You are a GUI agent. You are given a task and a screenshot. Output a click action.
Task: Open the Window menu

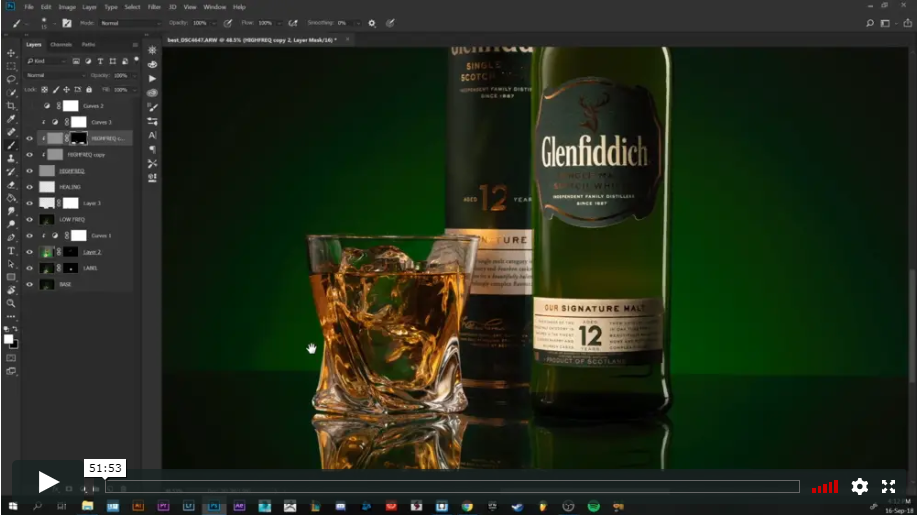coord(215,7)
